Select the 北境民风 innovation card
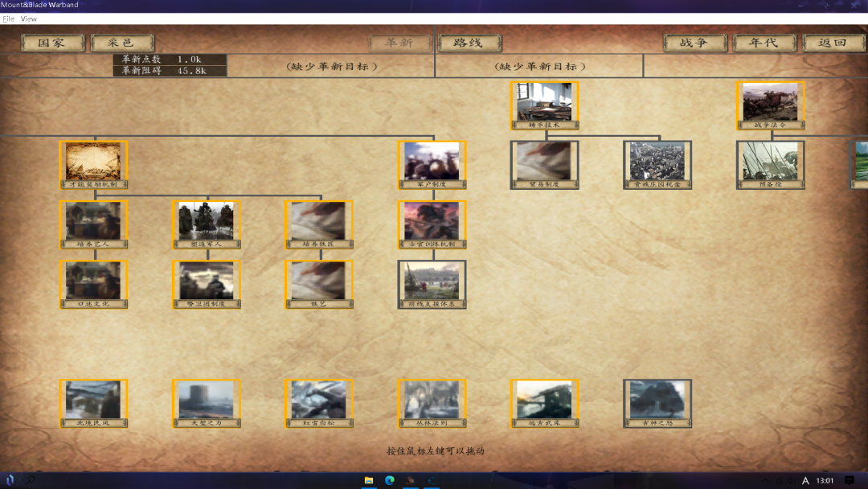Image resolution: width=868 pixels, height=489 pixels. click(93, 404)
